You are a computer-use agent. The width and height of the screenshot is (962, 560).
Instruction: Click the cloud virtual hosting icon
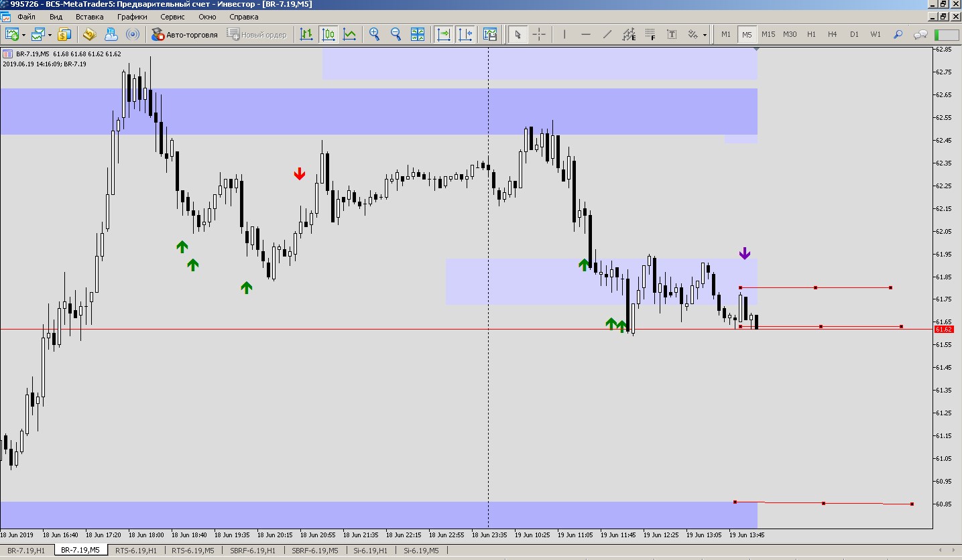pos(111,34)
